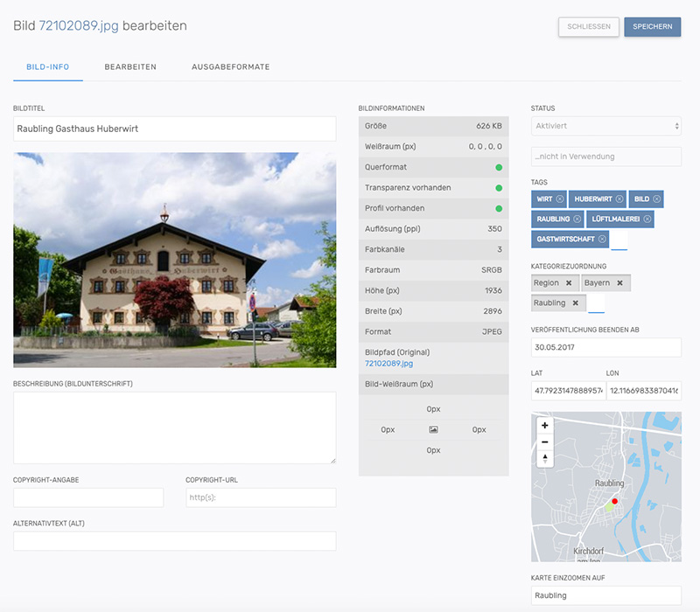Click the Speichern button

click(651, 27)
